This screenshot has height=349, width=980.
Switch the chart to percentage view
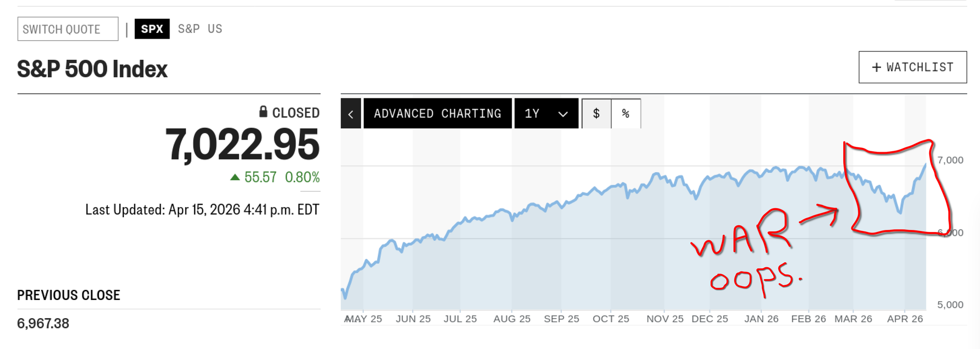click(x=626, y=113)
